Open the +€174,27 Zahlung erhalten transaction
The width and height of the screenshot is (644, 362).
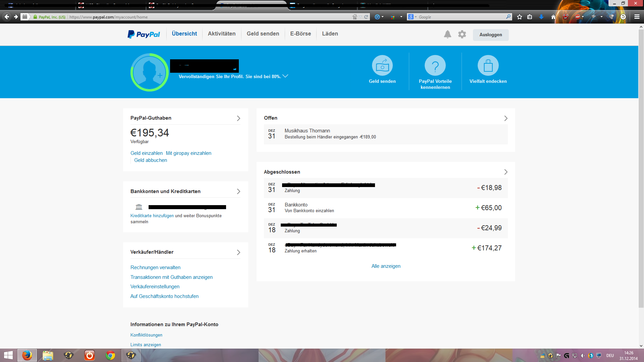pyautogui.click(x=386, y=248)
